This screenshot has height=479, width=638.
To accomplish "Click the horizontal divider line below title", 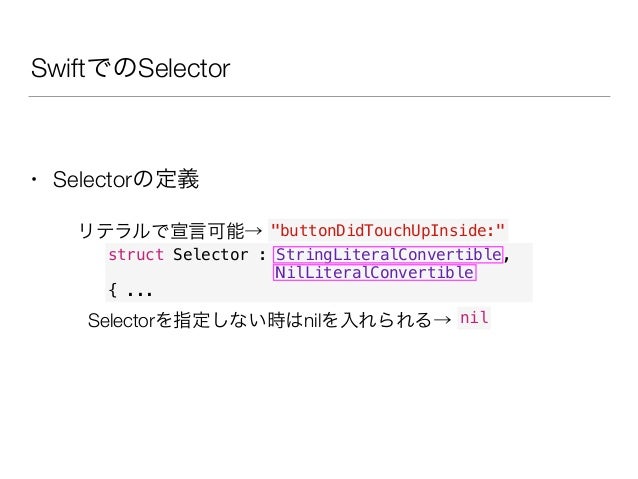I will pyautogui.click(x=319, y=96).
